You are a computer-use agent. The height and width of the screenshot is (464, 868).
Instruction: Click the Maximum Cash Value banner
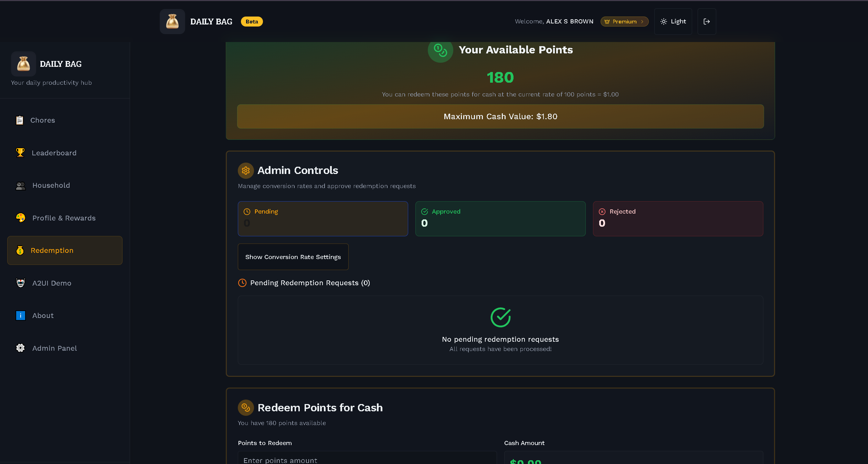500,116
